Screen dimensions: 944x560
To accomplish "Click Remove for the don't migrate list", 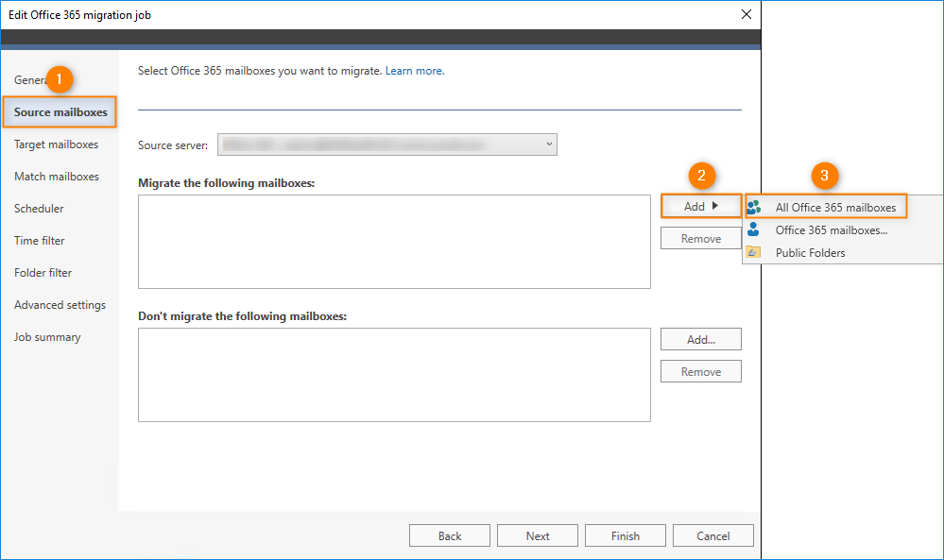I will click(701, 372).
